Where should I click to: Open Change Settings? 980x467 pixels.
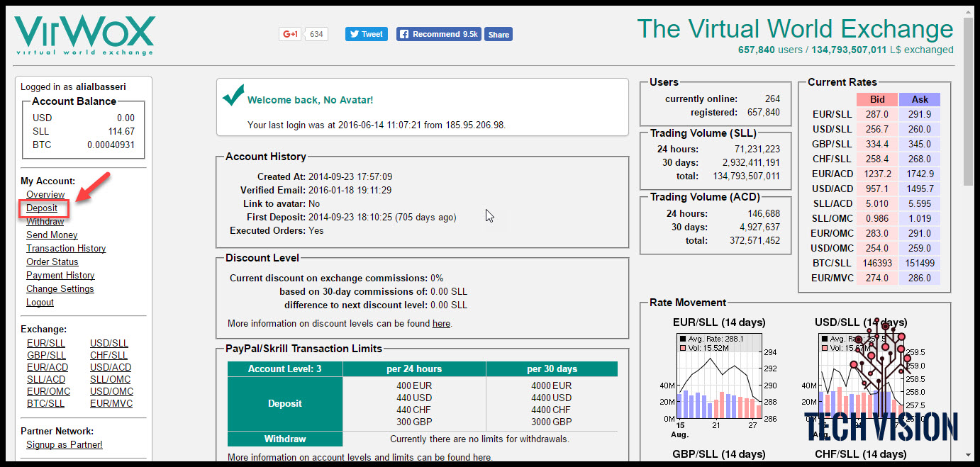pyautogui.click(x=60, y=288)
